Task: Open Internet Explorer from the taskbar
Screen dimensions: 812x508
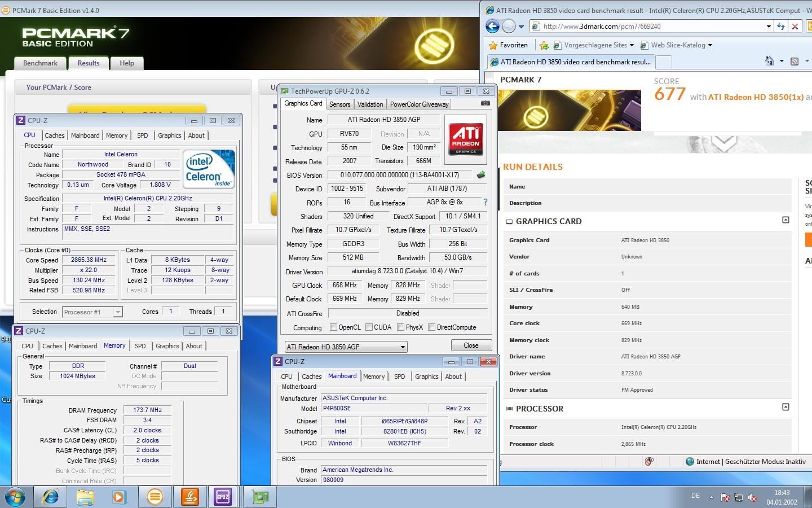Action: pos(51,497)
